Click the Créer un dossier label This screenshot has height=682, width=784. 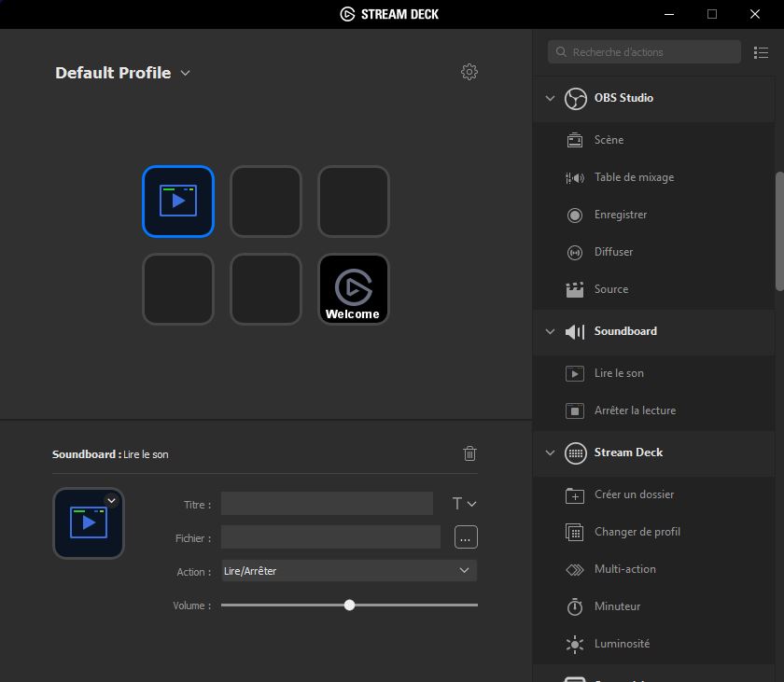[x=634, y=494]
